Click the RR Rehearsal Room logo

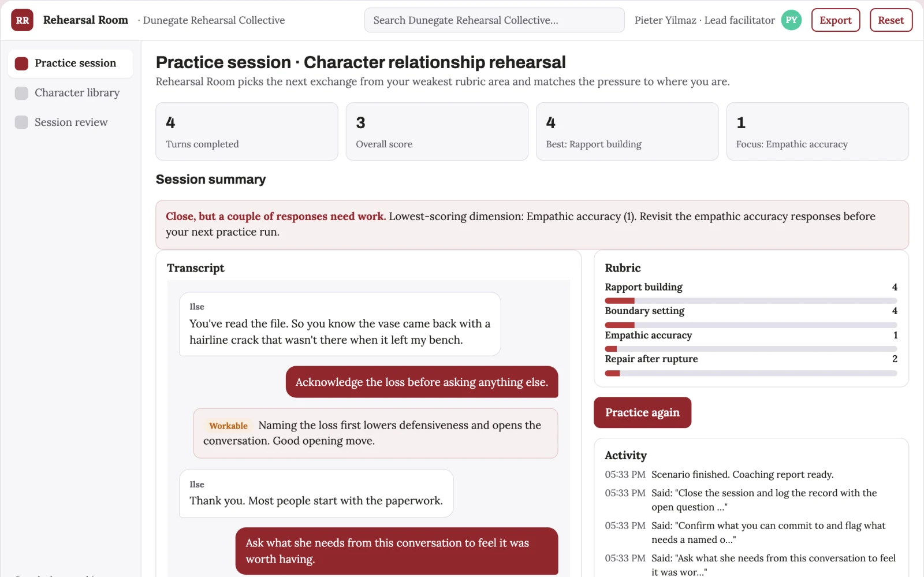pyautogui.click(x=22, y=20)
